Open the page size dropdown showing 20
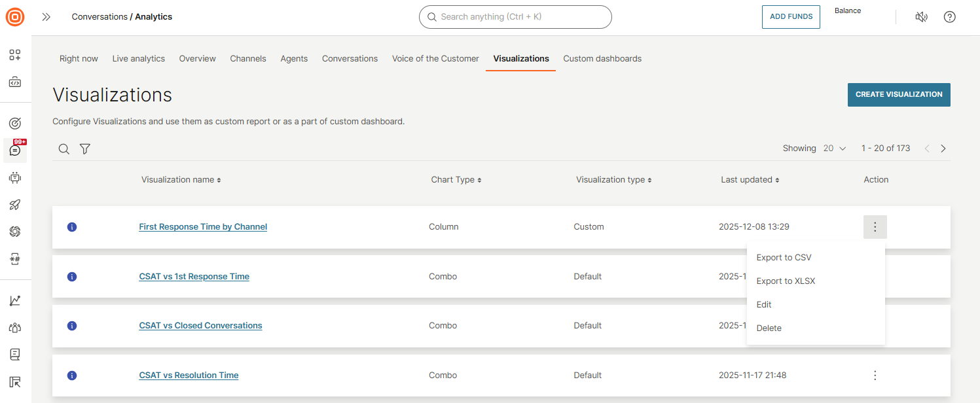This screenshot has width=980, height=403. click(x=831, y=148)
